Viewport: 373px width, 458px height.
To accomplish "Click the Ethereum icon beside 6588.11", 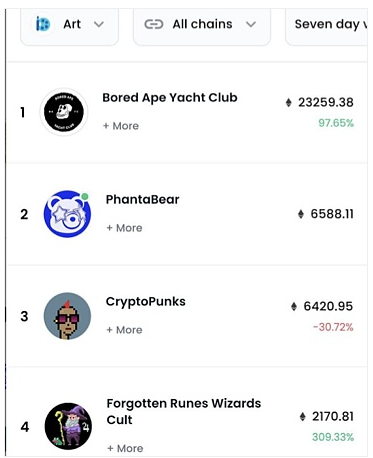I will 301,214.
